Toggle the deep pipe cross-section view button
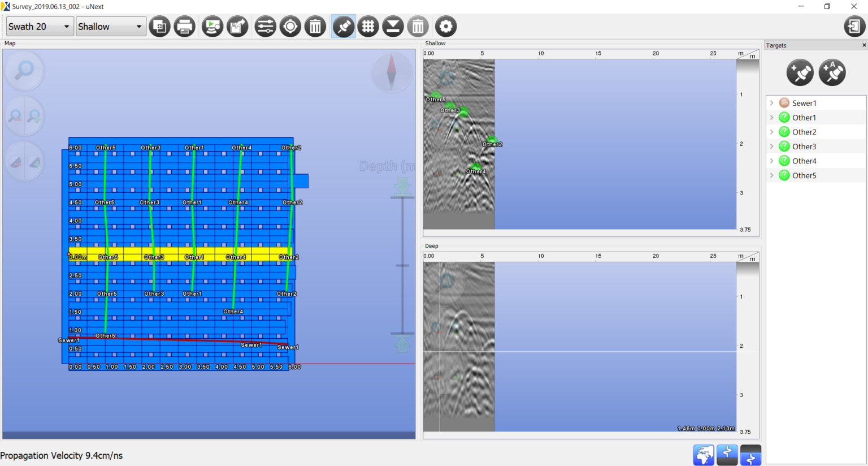The image size is (868, 466). pos(750,455)
